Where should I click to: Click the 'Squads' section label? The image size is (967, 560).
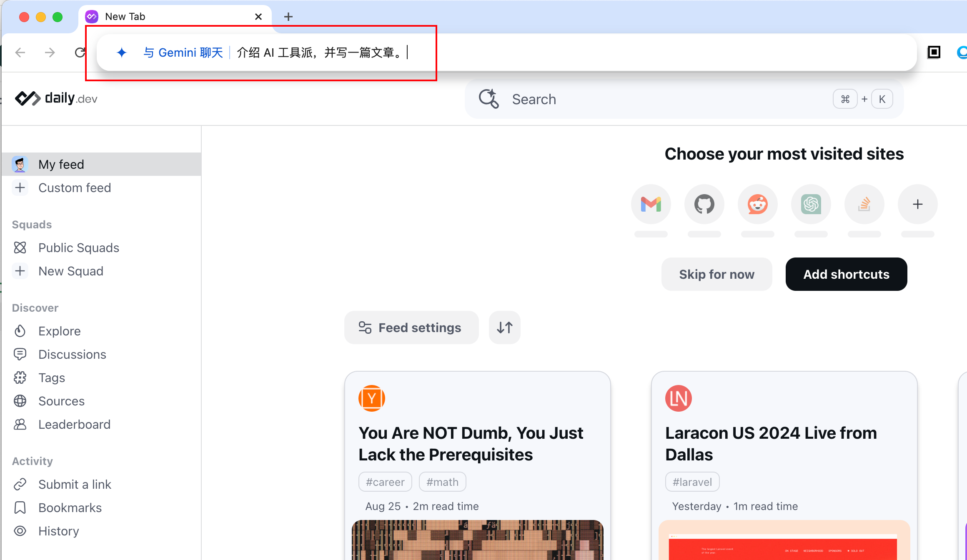pyautogui.click(x=32, y=225)
